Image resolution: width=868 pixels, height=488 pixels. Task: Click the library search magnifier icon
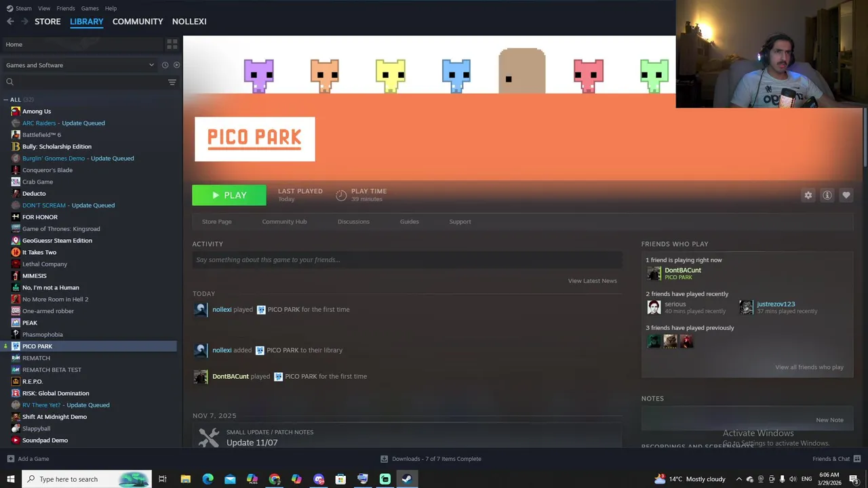[x=9, y=82]
